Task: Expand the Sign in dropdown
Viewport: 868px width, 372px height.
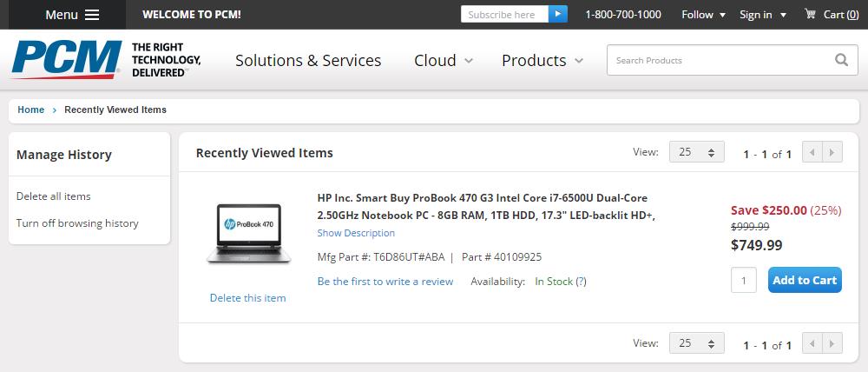Action: coord(763,15)
